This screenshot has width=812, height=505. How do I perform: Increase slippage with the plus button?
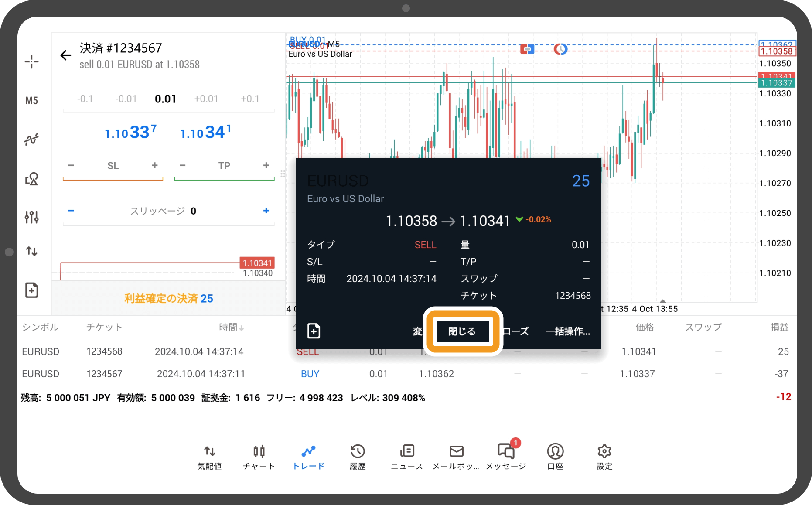266,211
